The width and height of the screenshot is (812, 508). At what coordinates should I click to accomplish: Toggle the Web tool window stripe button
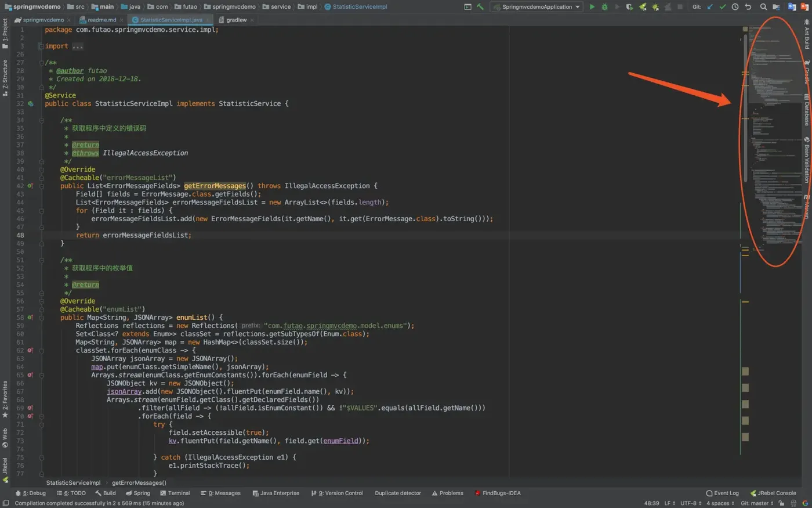point(5,438)
